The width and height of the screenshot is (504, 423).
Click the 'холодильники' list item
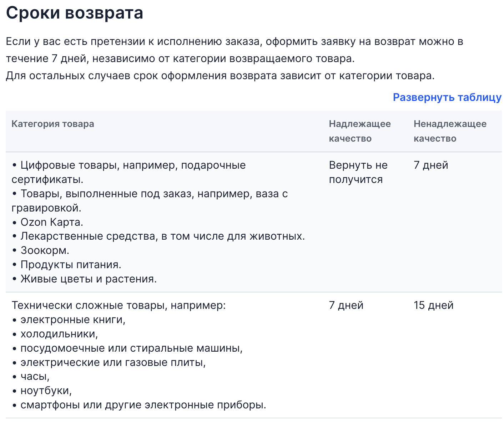point(55,334)
